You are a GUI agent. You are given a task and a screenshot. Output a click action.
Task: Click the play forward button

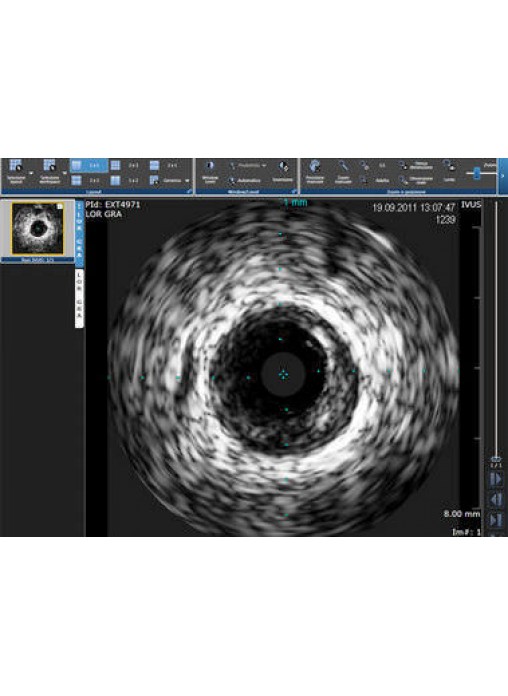tap(496, 479)
